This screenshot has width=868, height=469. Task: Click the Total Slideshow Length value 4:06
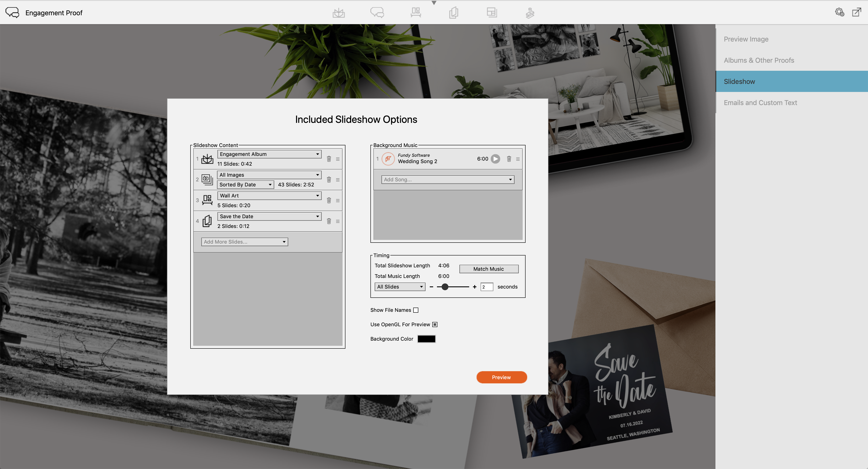click(444, 265)
